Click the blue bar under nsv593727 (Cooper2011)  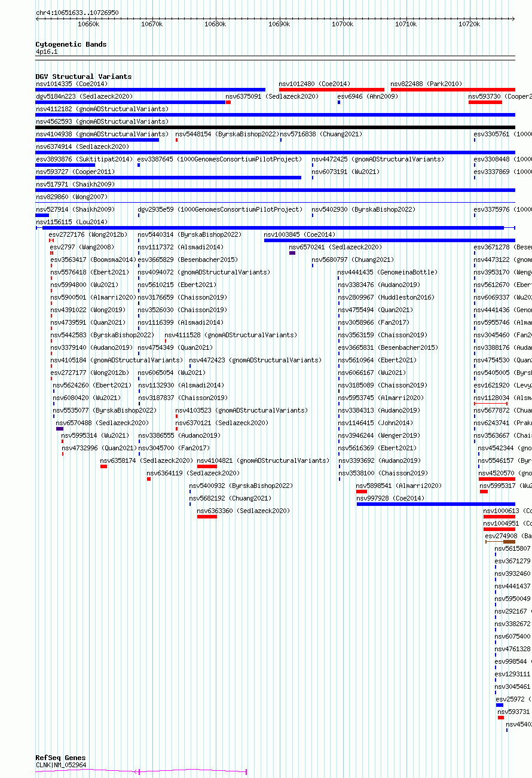pos(168,178)
